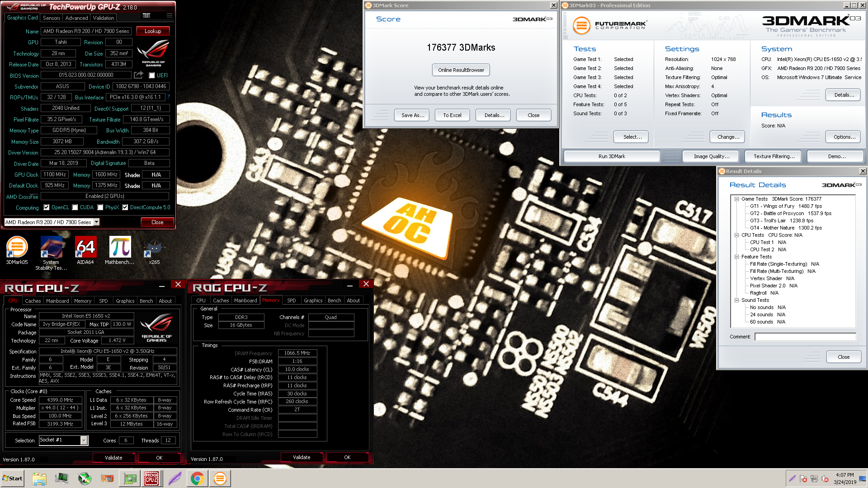Click Save As in the 3DMark Score window
Screen dimensions: 868x488
[413, 115]
